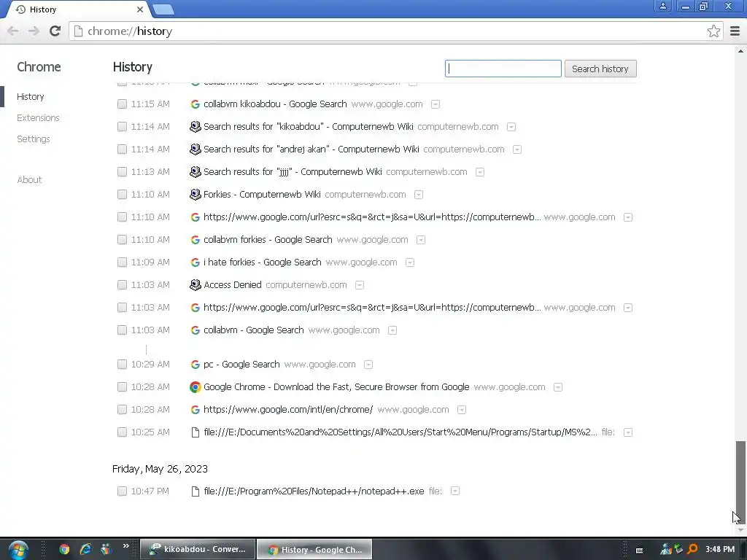Check the box for Forkies wiki entry
Viewport: 747px width, 560px height.
[122, 194]
